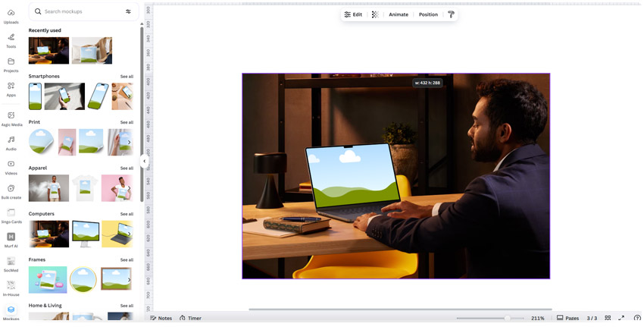
Task: Show more Print mockups with arrow
Action: pos(129,143)
